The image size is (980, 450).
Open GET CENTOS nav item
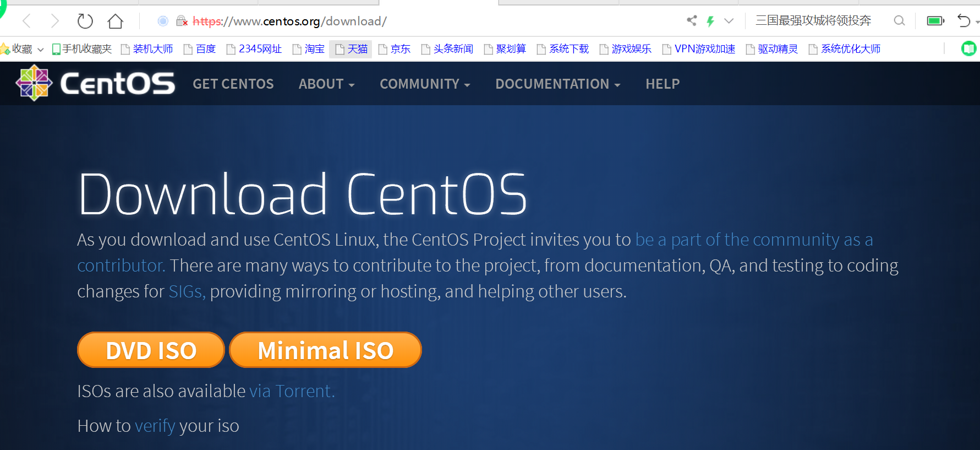coord(233,84)
